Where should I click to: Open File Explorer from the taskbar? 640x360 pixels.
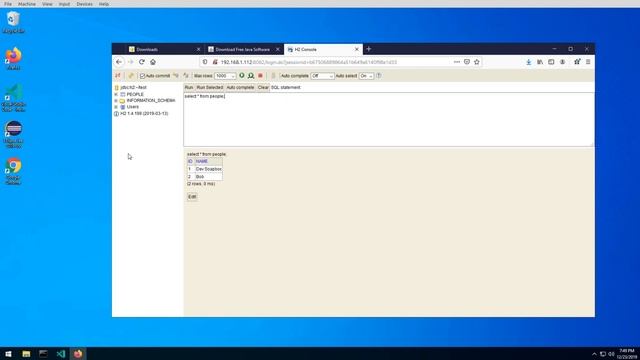tap(26, 353)
